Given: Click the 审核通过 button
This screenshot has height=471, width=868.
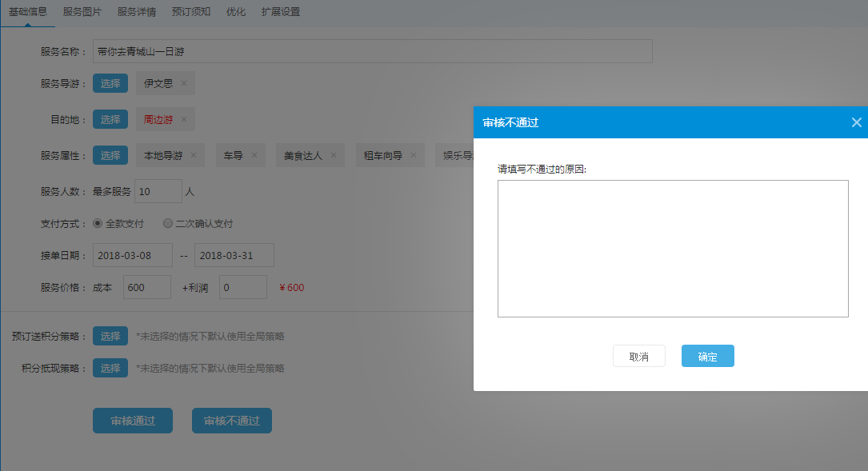Looking at the screenshot, I should coord(132,421).
